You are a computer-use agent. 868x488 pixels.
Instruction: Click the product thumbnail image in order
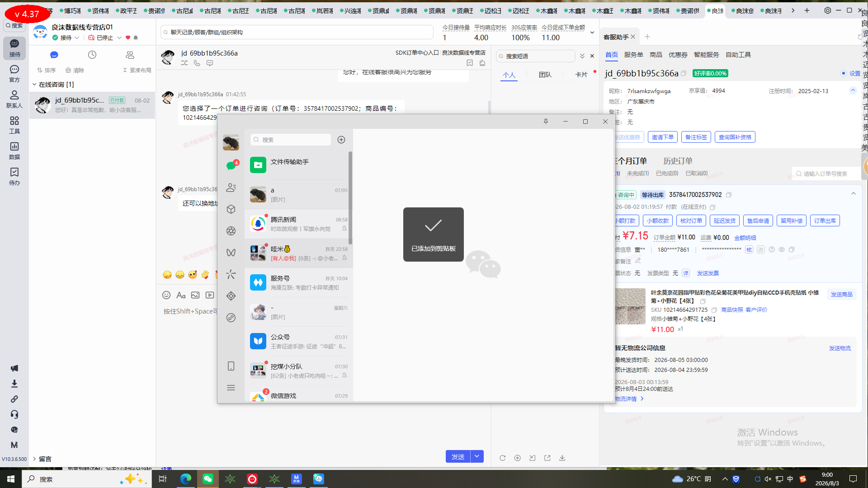point(630,306)
